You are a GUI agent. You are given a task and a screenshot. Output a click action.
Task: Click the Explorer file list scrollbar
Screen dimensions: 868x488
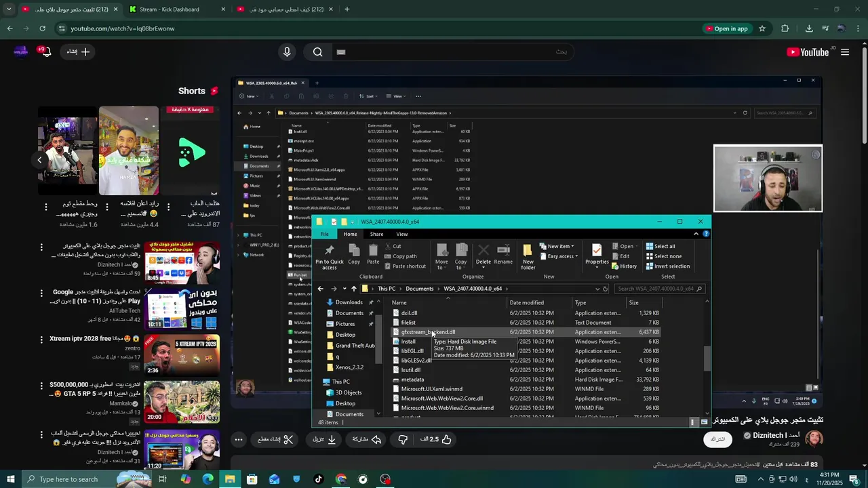707,358
